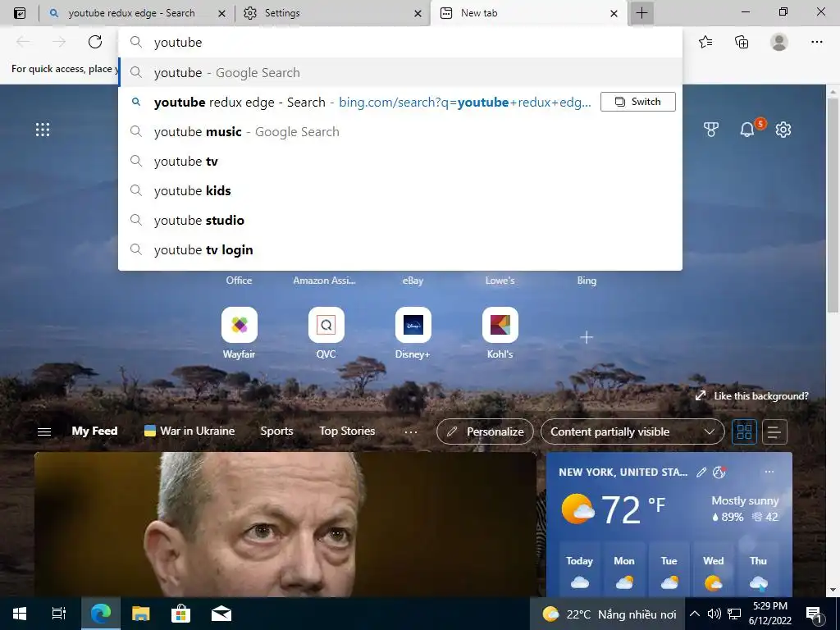
Task: Click the page vertical scrollbar thumb
Action: (x=833, y=203)
